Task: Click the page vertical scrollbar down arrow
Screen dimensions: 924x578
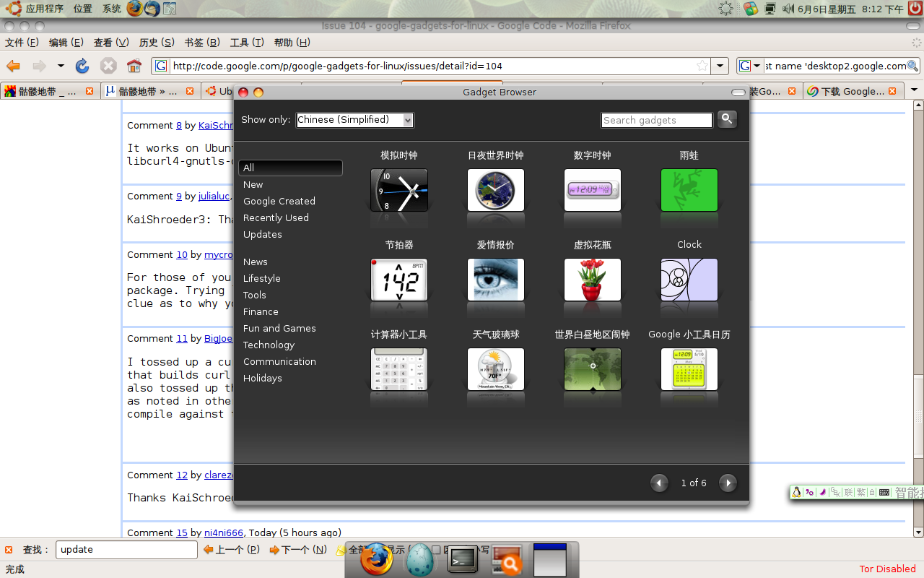Action: (918, 532)
